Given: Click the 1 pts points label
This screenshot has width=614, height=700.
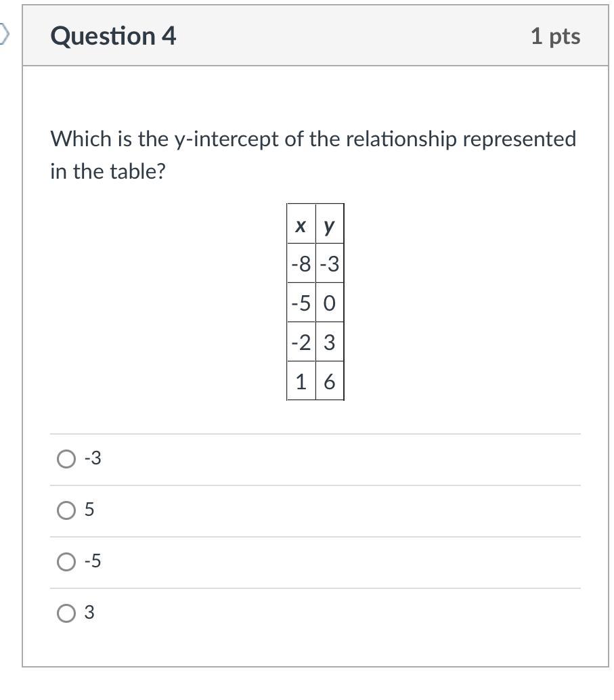Looking at the screenshot, I should point(555,36).
